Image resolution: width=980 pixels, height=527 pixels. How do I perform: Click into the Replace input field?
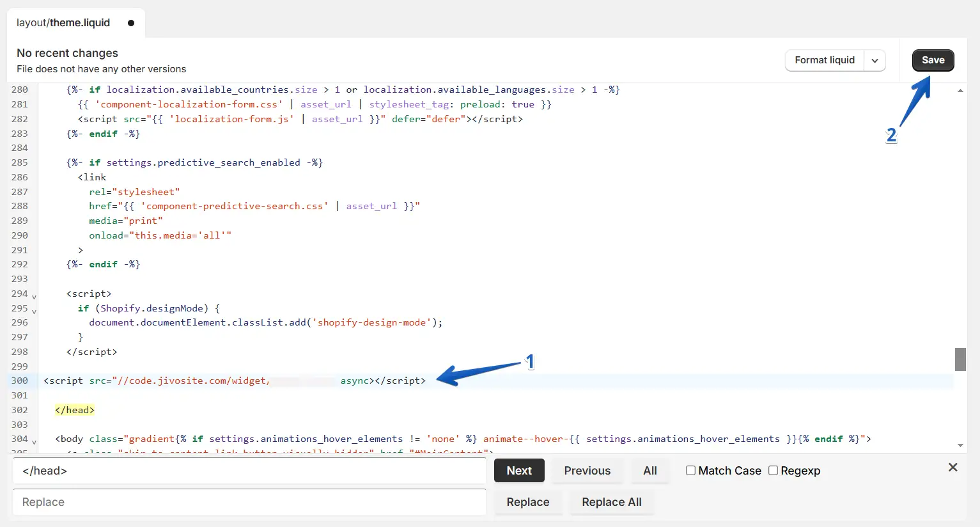(249, 502)
